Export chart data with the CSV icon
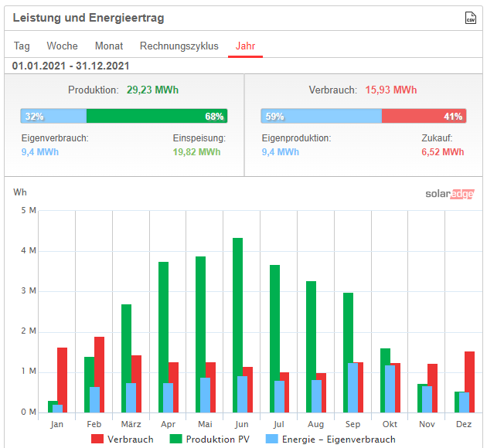Viewport: 487px width, 448px height. (x=470, y=18)
